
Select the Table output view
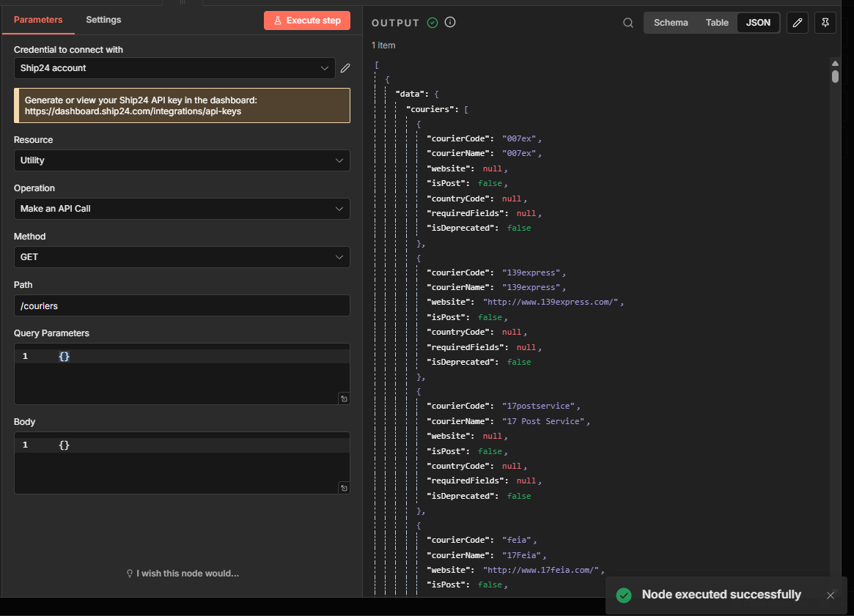(717, 23)
